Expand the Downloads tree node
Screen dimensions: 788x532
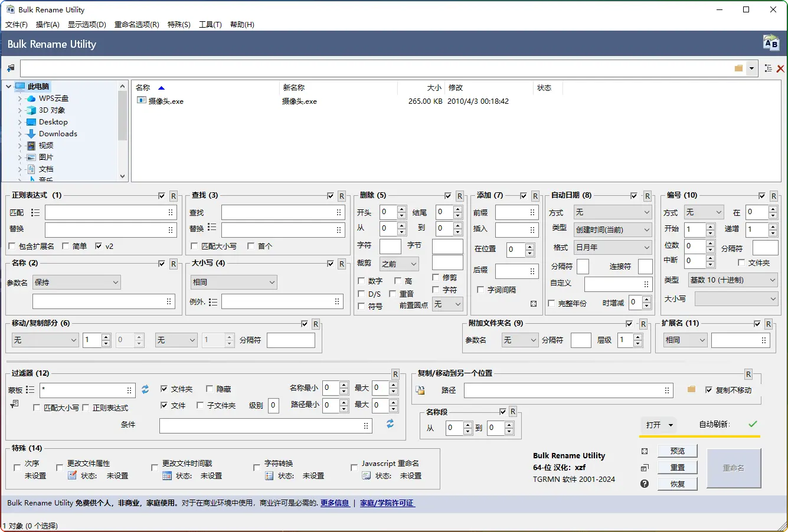[x=19, y=134]
